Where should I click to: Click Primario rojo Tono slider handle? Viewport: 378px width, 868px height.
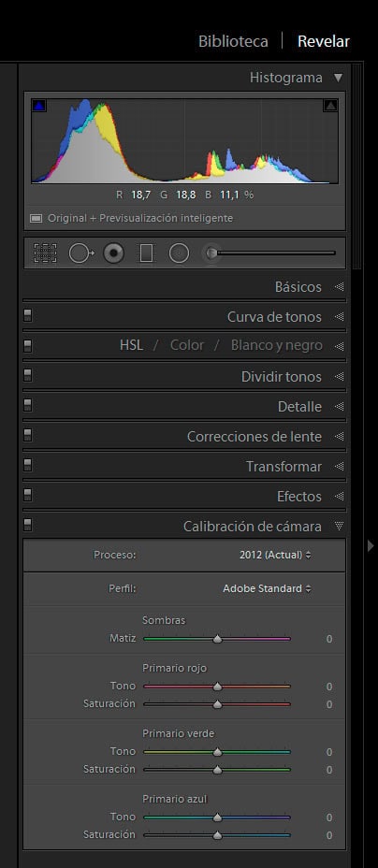coord(217,687)
